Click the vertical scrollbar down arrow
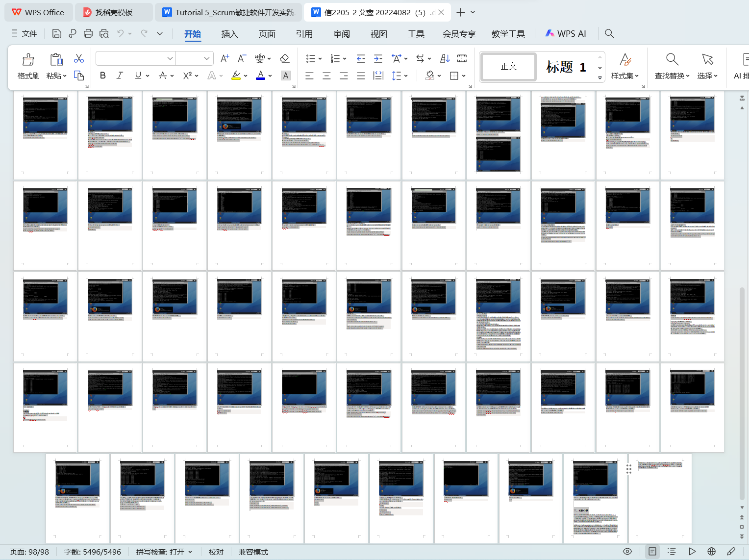Viewport: 749px width, 560px height. [x=742, y=508]
